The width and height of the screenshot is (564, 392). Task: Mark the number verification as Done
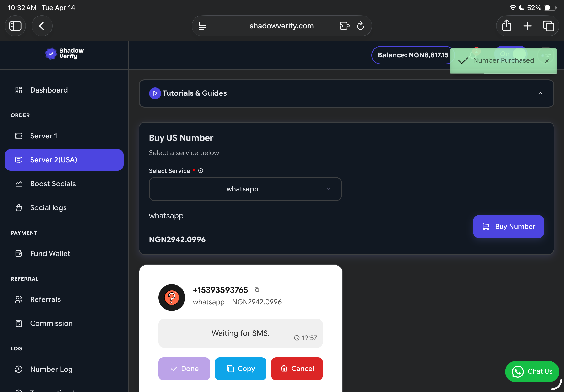point(184,369)
